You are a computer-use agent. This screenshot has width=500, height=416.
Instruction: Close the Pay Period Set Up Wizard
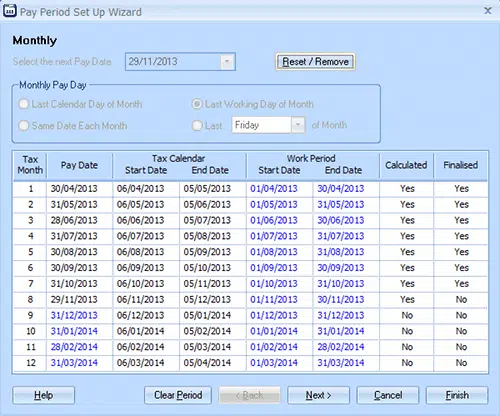488,11
